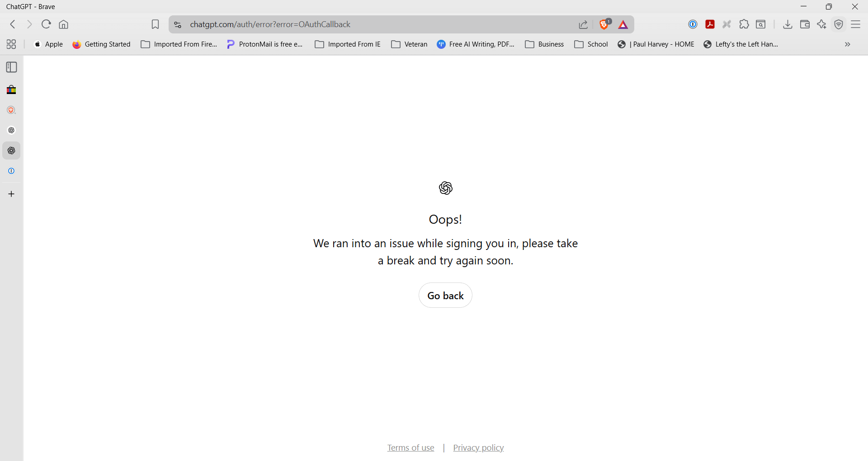Bookmark this page with bookmark icon
The width and height of the screenshot is (868, 461).
(x=155, y=24)
